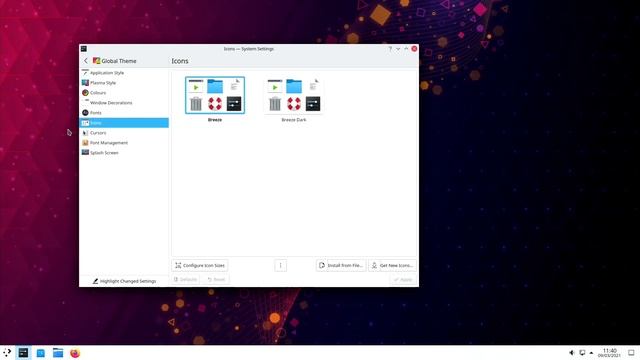Select the Breeze icon theme thumbnail
640x360 pixels.
(215, 95)
